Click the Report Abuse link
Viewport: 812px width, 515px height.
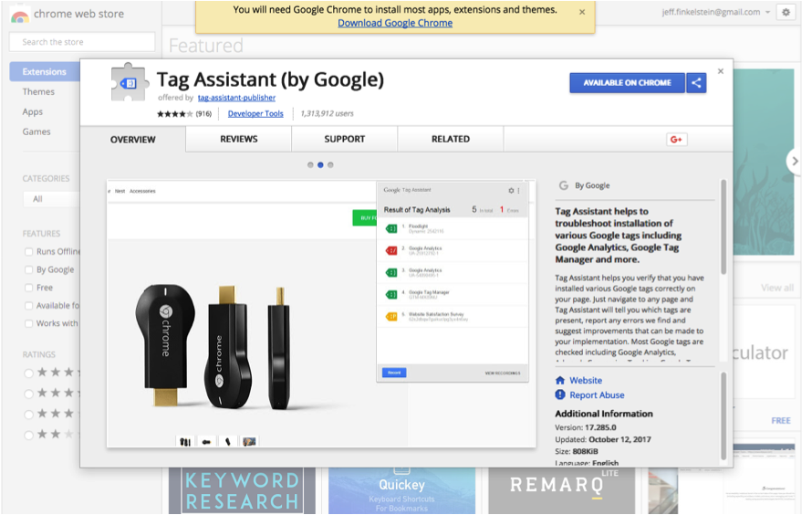click(x=597, y=394)
